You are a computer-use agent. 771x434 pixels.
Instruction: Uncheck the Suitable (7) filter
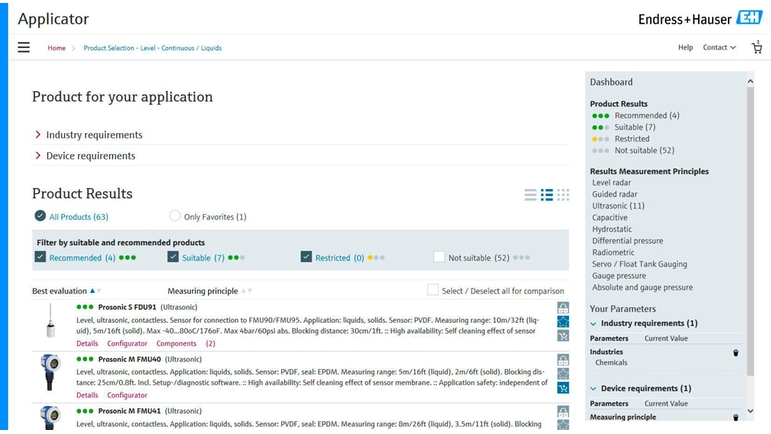(x=173, y=257)
